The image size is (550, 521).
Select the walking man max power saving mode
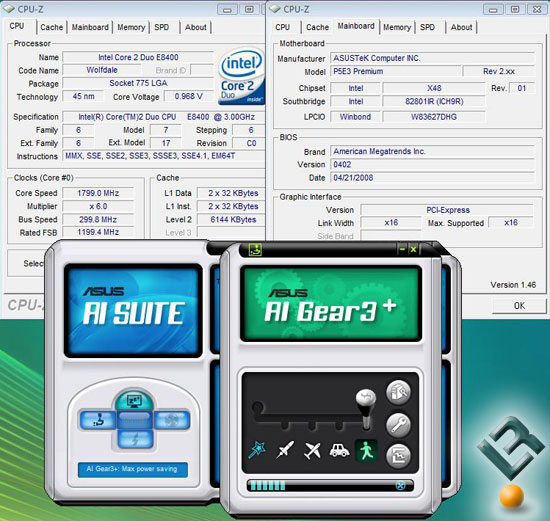click(x=366, y=450)
